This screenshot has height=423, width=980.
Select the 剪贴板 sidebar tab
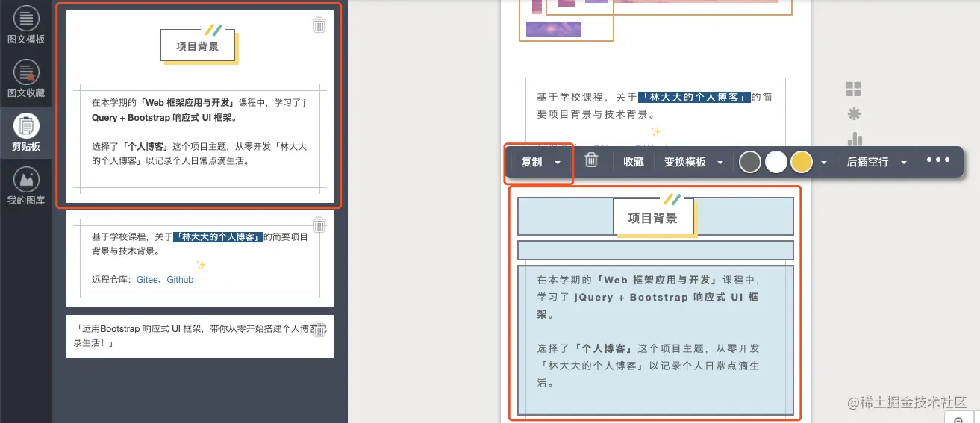point(26,133)
